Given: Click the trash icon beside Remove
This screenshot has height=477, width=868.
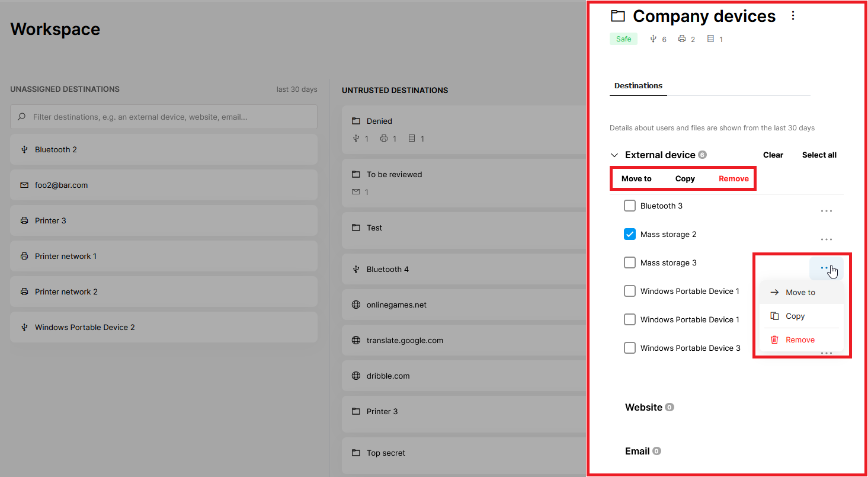Looking at the screenshot, I should coord(774,340).
